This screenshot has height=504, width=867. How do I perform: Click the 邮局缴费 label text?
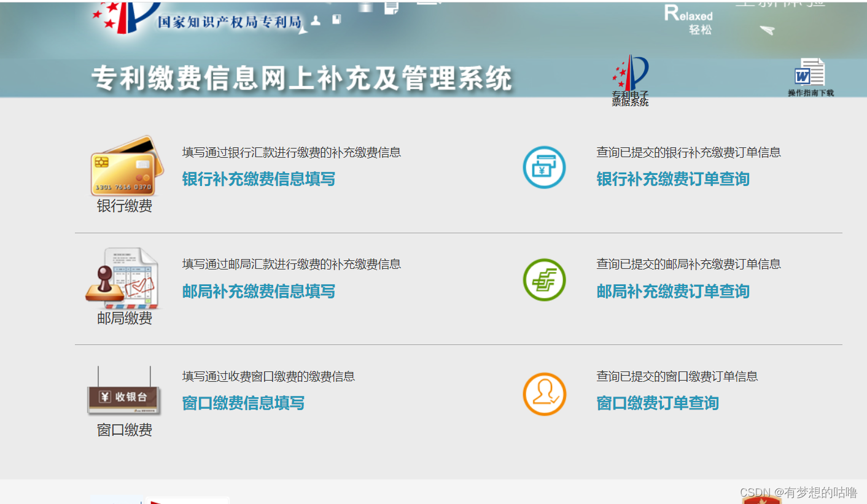125,319
